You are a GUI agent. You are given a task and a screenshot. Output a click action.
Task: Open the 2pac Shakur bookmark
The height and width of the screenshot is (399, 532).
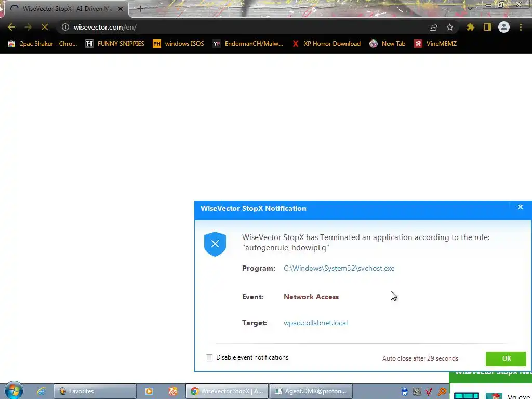(x=43, y=44)
